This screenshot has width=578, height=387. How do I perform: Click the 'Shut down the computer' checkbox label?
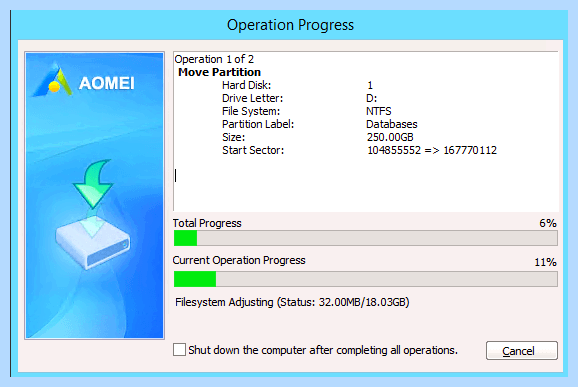point(323,350)
